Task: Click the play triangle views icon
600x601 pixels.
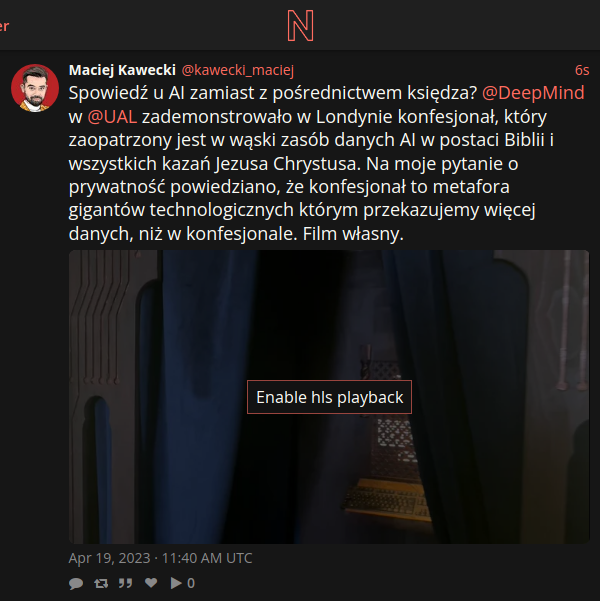Action: [x=176, y=583]
